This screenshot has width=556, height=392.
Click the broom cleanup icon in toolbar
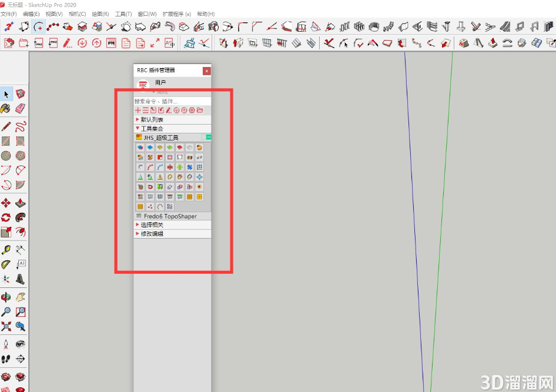pyautogui.click(x=190, y=43)
